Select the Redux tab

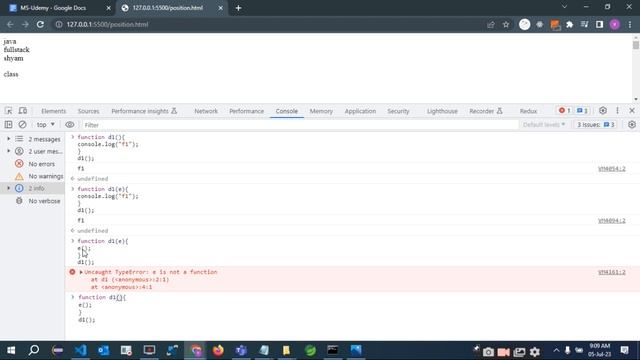pyautogui.click(x=528, y=111)
